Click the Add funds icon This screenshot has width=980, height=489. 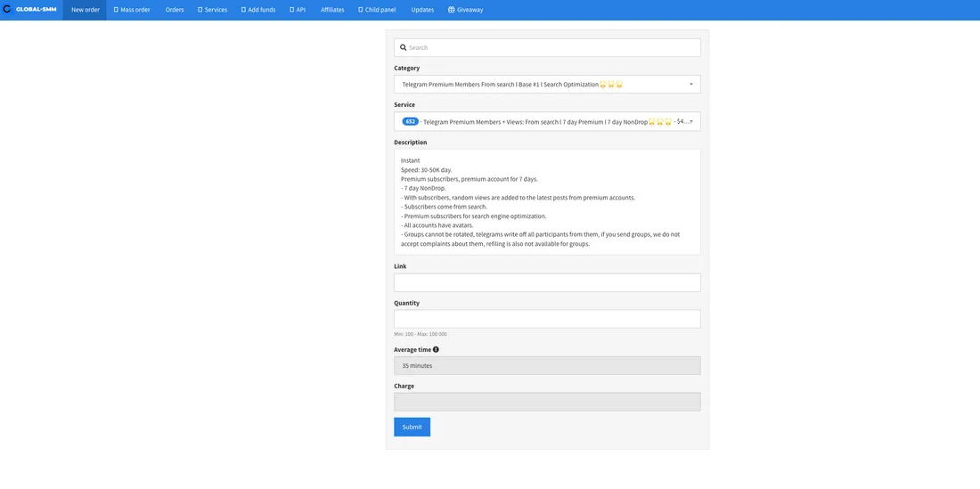pos(243,10)
